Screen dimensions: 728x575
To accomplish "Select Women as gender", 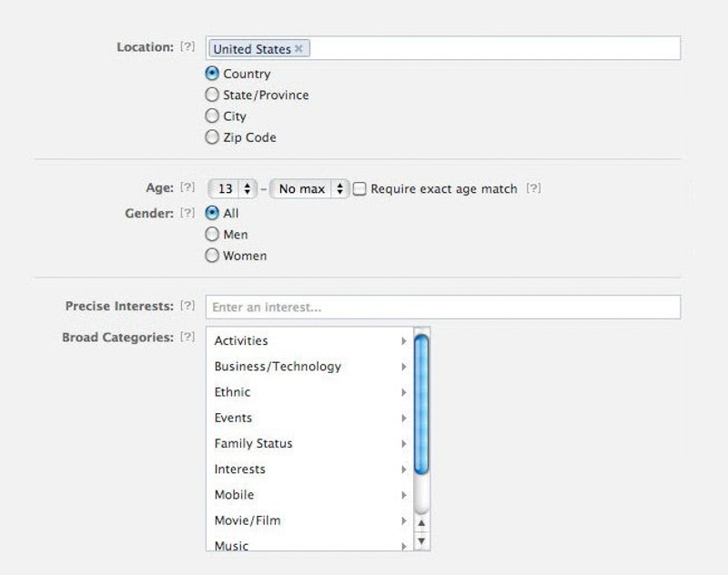I will click(212, 256).
